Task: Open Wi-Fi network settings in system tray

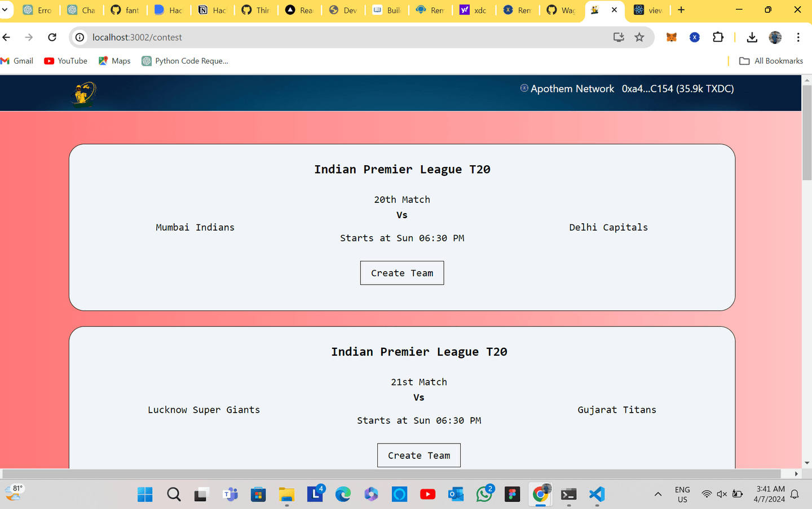Action: click(x=707, y=494)
